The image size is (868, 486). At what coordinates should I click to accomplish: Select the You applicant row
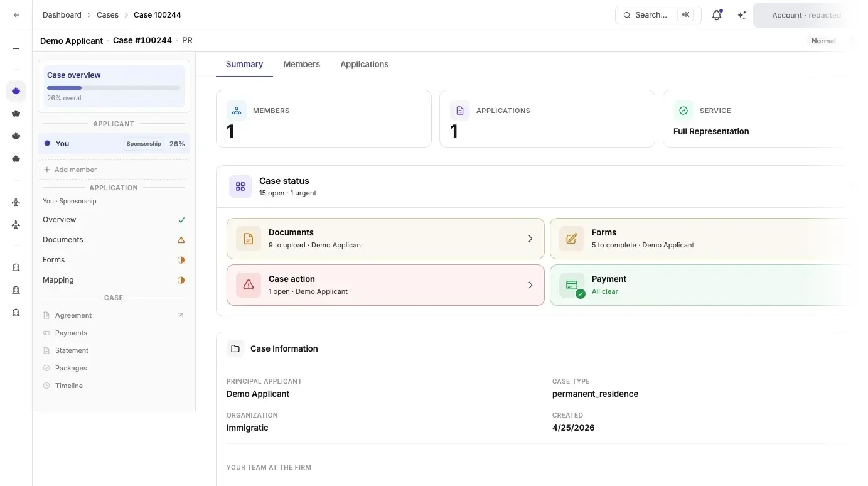click(114, 144)
